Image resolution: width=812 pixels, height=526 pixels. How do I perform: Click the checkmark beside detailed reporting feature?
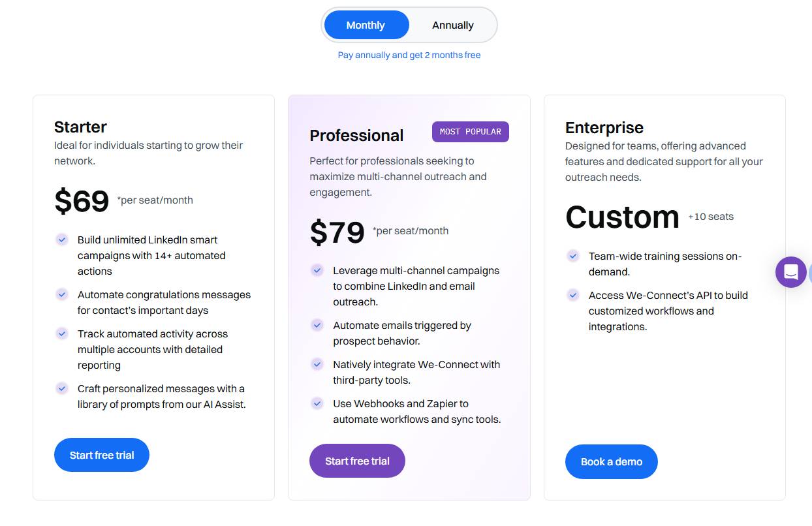click(61, 333)
